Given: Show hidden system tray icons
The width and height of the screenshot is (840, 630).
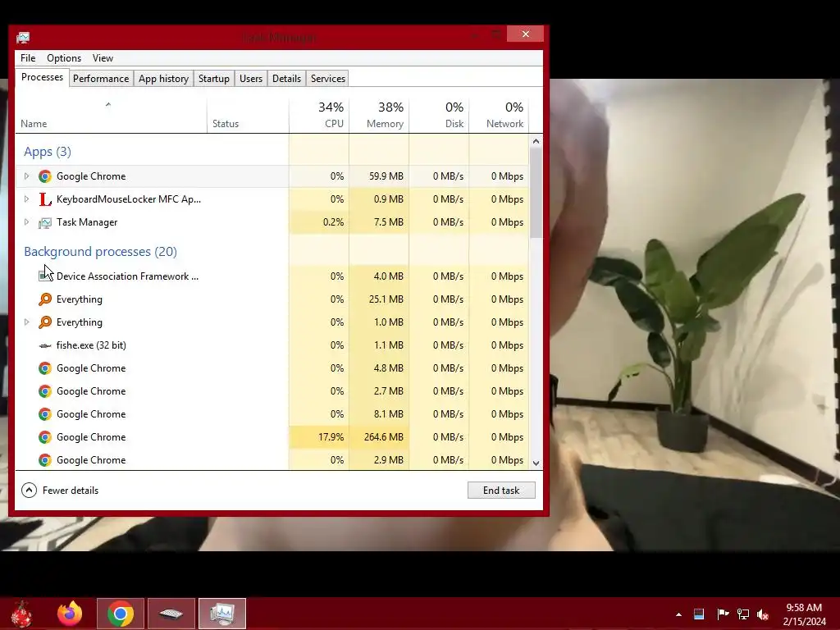Looking at the screenshot, I should pyautogui.click(x=678, y=614).
